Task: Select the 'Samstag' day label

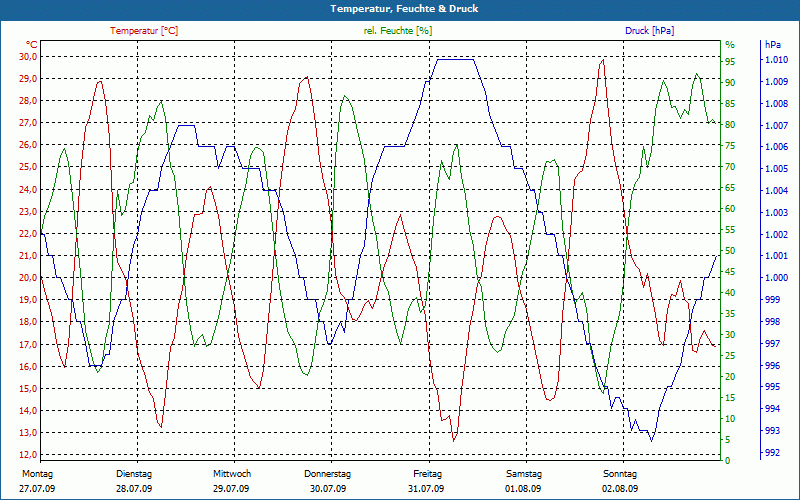Action: click(524, 474)
